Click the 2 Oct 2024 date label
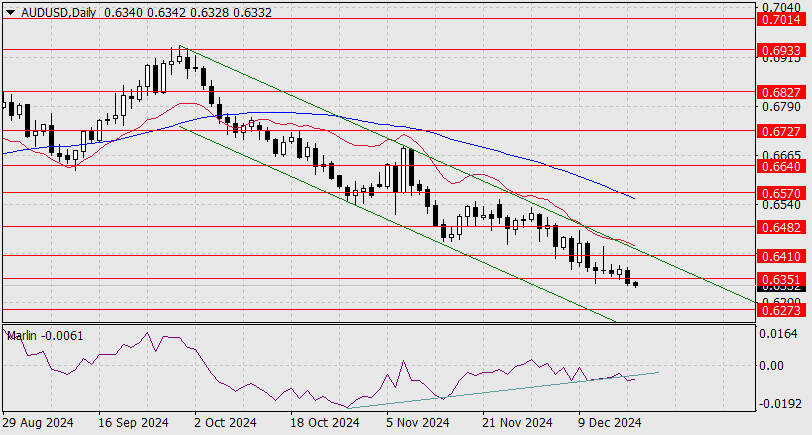This screenshot has height=435, width=812. 225,423
